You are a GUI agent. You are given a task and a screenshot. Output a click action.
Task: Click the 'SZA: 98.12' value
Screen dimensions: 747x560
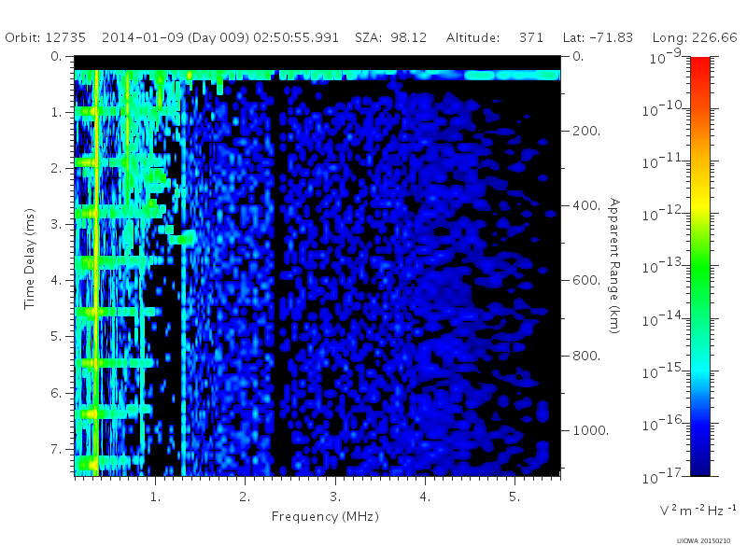click(390, 37)
